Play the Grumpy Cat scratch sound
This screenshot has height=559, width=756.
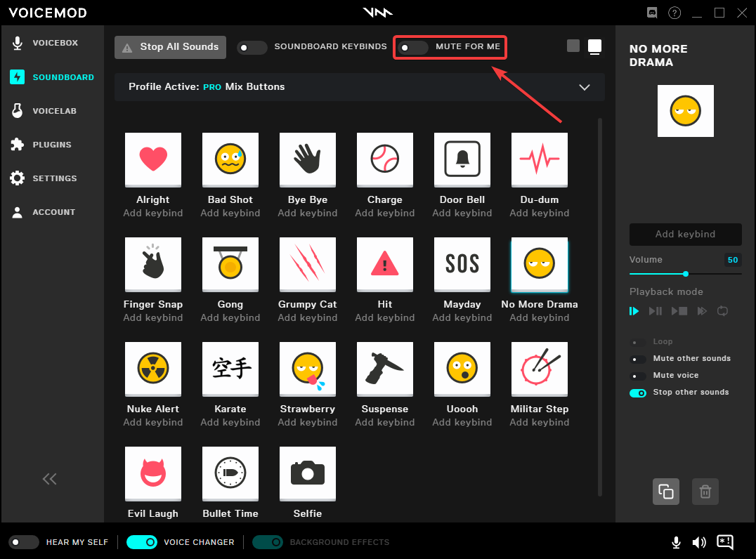click(308, 264)
